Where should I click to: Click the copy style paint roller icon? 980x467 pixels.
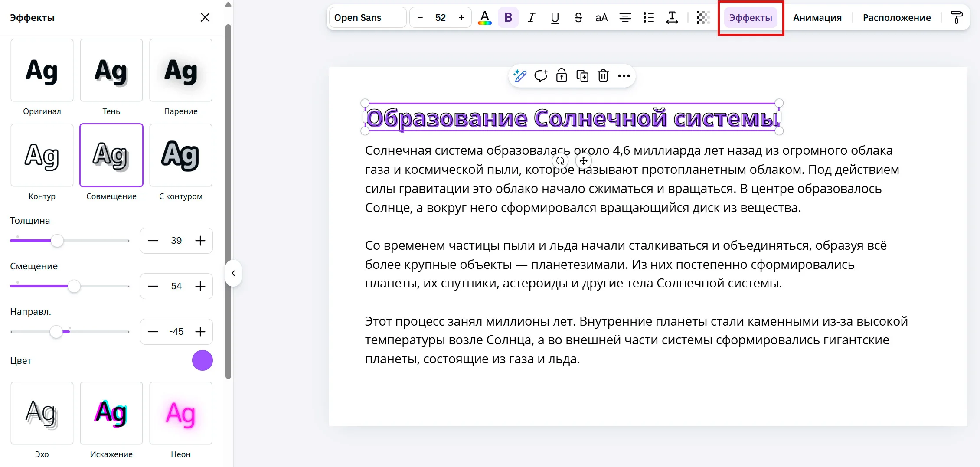957,18
